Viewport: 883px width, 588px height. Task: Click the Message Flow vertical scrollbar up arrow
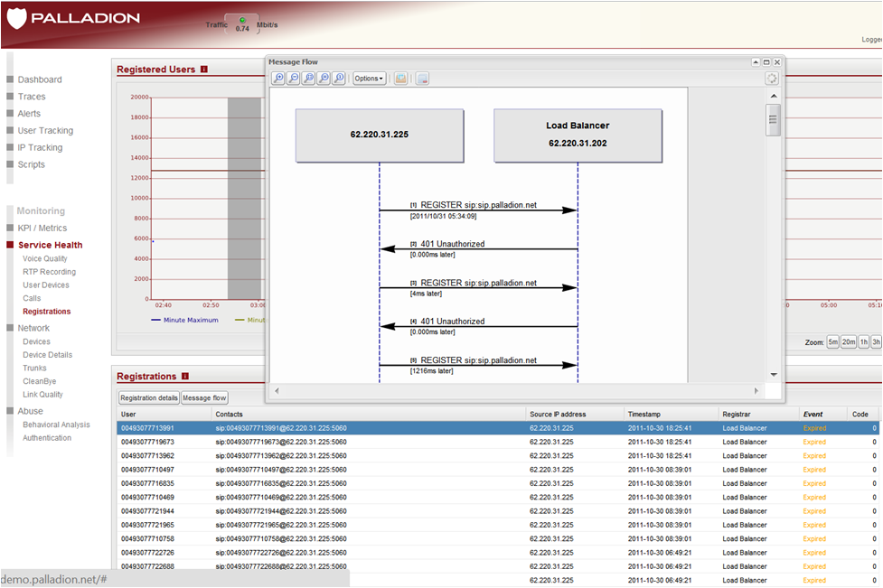(774, 96)
